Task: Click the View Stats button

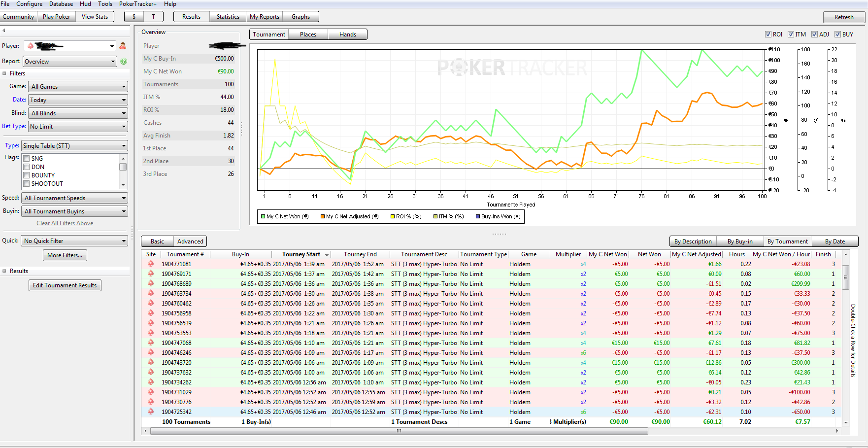Action: point(95,17)
